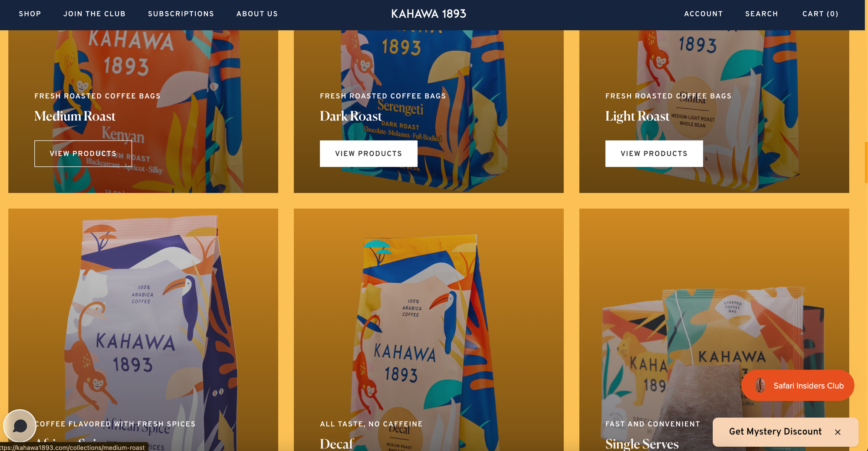Viewport: 868px width, 451px height.
Task: Open CART (0)
Action: [x=820, y=14]
